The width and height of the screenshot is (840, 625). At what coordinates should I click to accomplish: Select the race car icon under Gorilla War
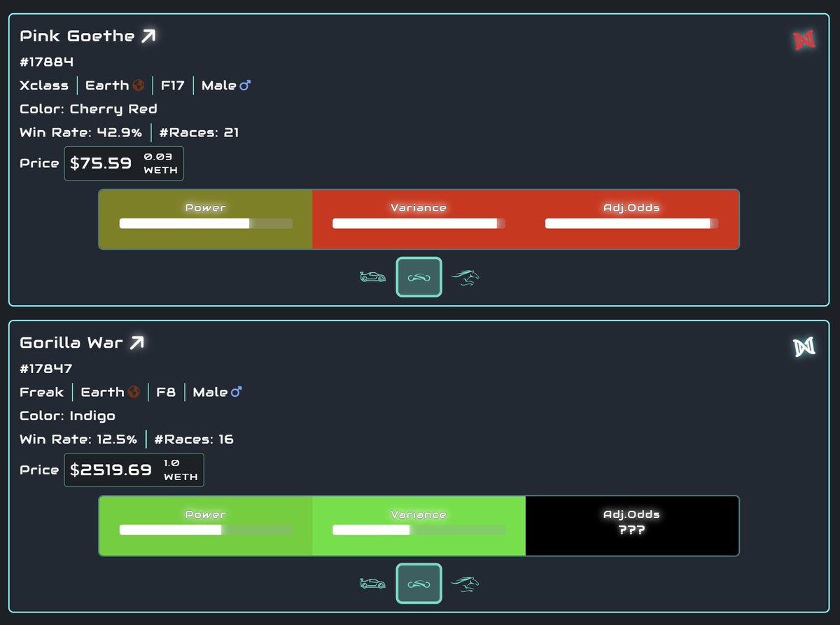(x=373, y=584)
